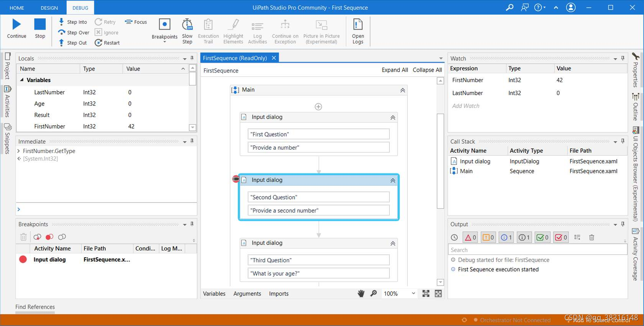Viewport: 644px width, 326px height.
Task: Toggle timestamps clock icon in Output
Action: [x=454, y=237]
